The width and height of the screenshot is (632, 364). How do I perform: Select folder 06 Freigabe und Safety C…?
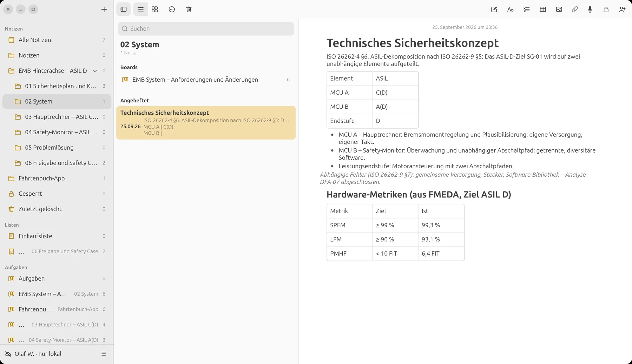pyautogui.click(x=57, y=163)
